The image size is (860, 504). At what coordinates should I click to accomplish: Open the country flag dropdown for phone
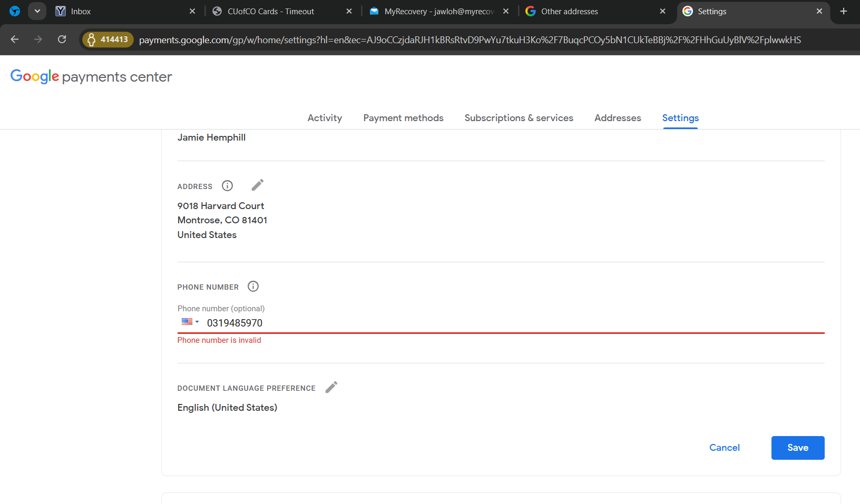click(190, 322)
